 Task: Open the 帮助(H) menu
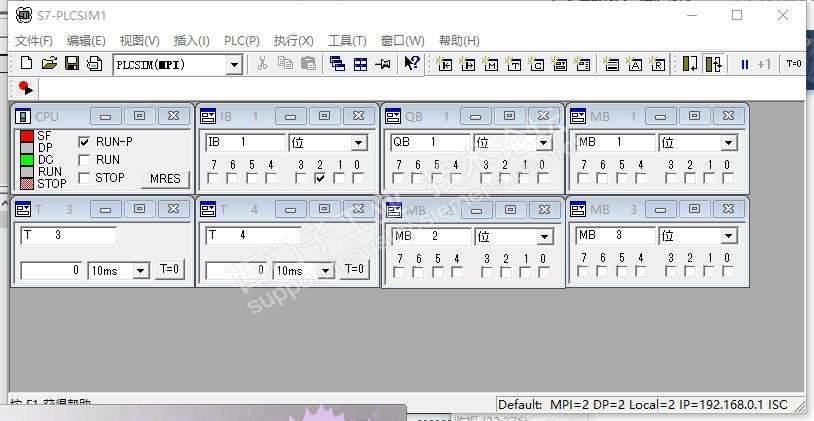tap(459, 40)
